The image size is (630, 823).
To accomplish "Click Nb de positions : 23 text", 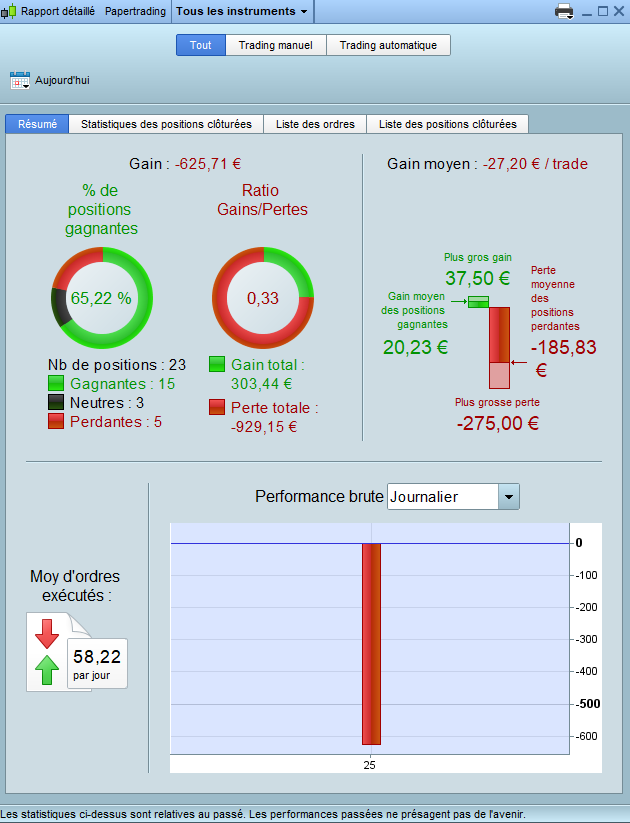I will 117,364.
